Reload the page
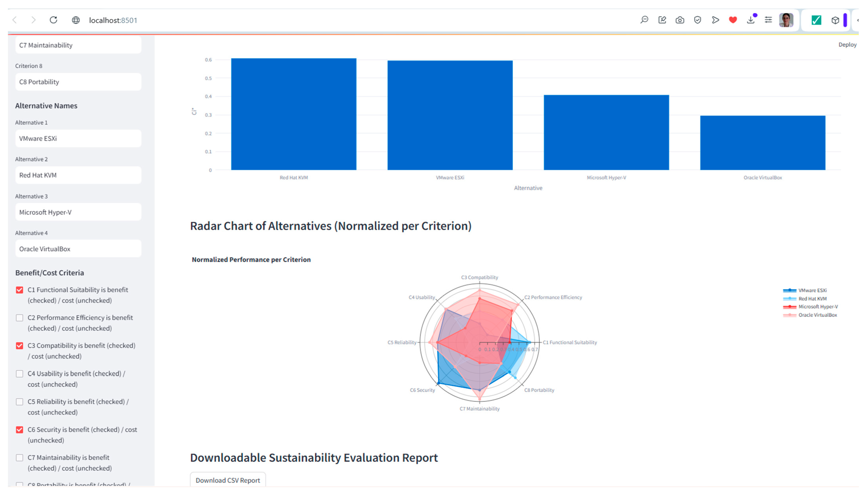 pos(53,20)
